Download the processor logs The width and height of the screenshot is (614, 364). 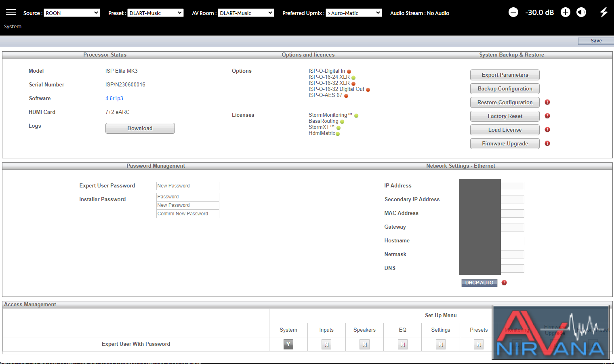click(140, 128)
